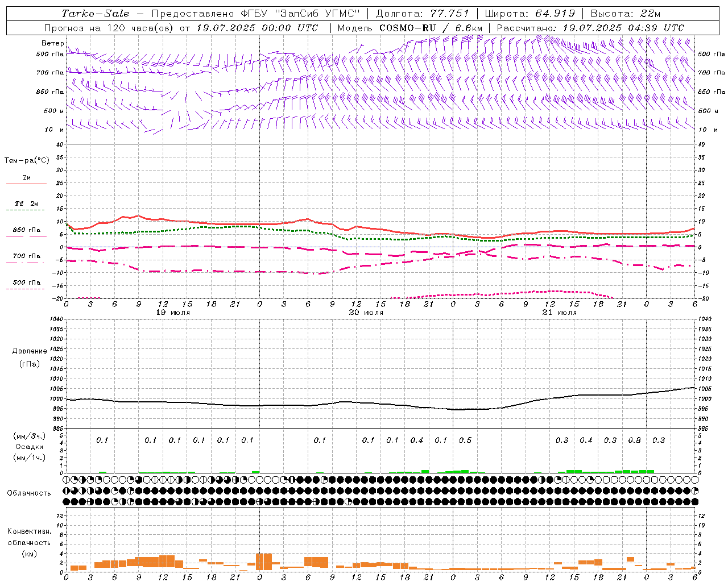Click the '(мм/3ч.)' precipitation unit label
728x582 pixels.
pyautogui.click(x=30, y=436)
